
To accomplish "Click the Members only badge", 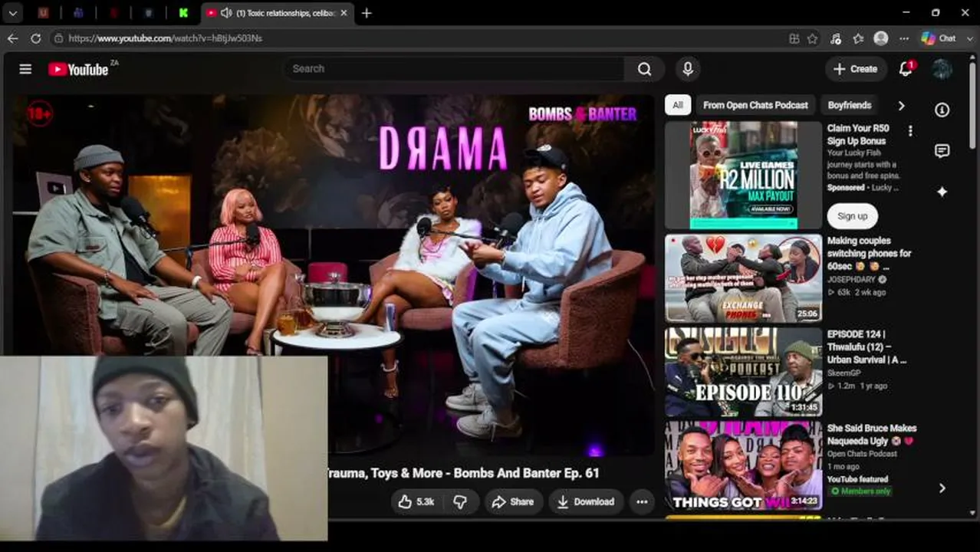I will click(x=861, y=491).
